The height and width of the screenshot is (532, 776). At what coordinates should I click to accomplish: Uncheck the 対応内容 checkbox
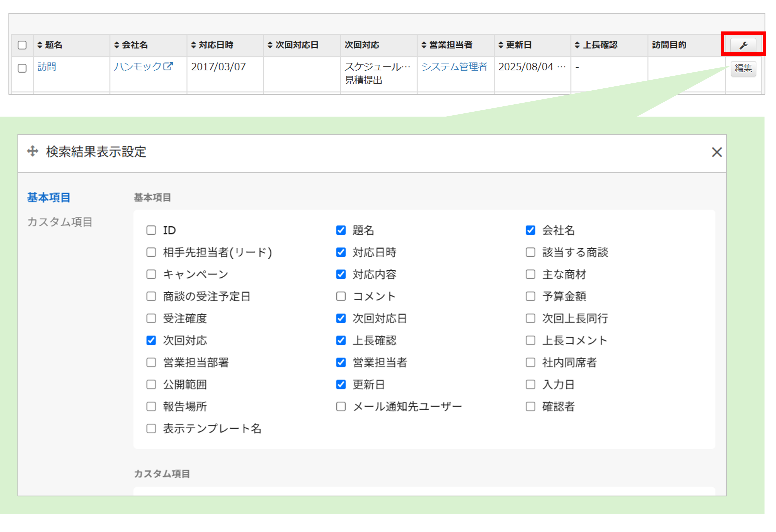click(341, 274)
